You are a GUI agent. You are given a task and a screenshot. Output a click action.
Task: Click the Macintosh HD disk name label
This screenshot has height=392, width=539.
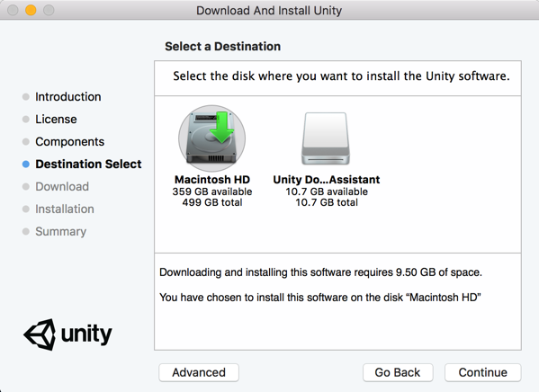pos(212,180)
